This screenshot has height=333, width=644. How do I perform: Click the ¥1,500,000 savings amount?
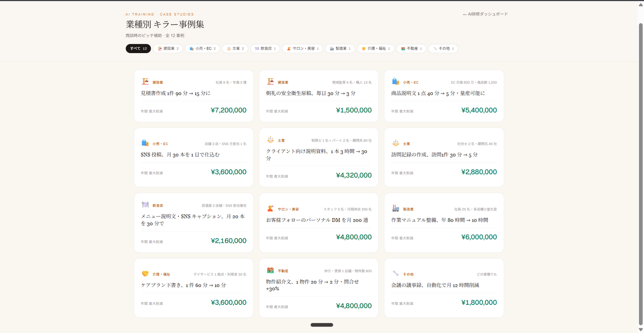tap(354, 110)
